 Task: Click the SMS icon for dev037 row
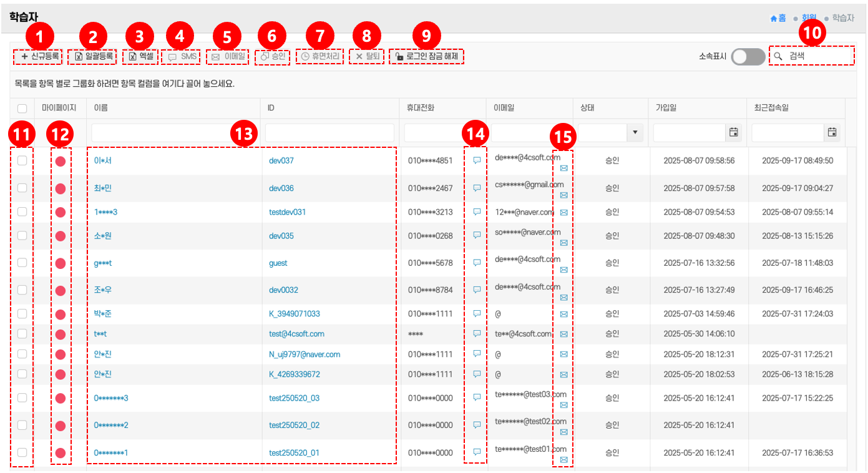[477, 160]
